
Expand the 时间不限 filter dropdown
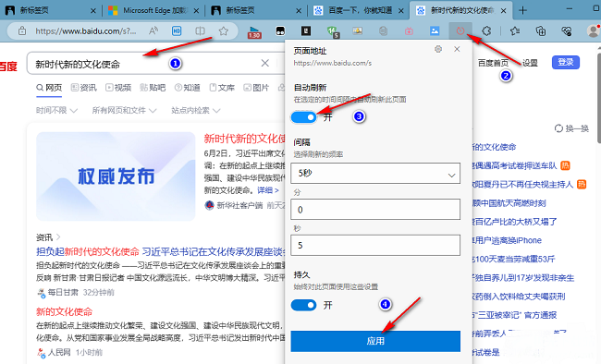tap(56, 110)
